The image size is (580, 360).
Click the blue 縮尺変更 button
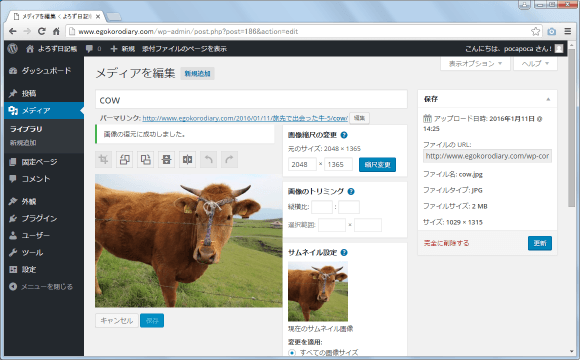(377, 165)
